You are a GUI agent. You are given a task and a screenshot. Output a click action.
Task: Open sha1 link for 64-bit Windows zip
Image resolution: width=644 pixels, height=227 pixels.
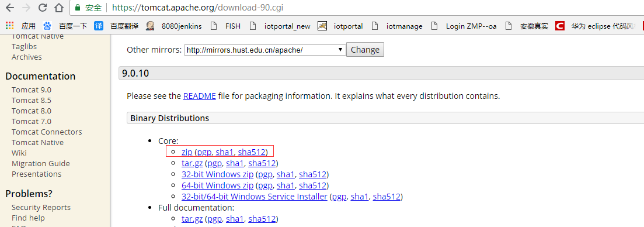point(286,185)
